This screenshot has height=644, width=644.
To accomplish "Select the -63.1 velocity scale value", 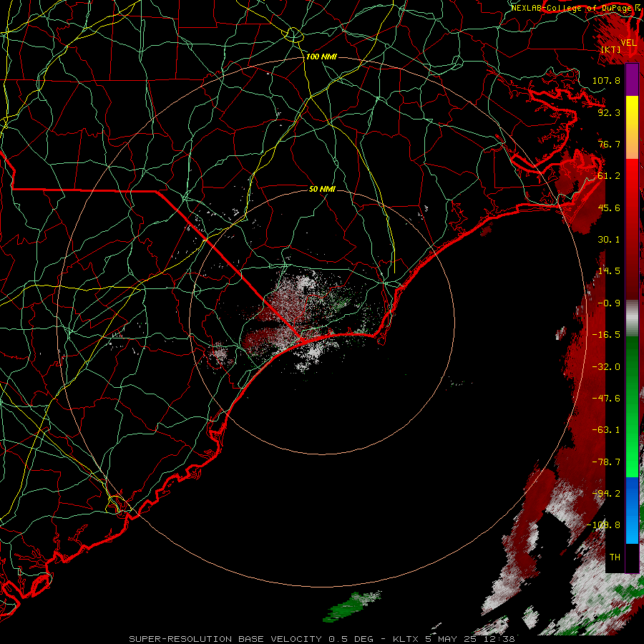I will pyautogui.click(x=606, y=430).
